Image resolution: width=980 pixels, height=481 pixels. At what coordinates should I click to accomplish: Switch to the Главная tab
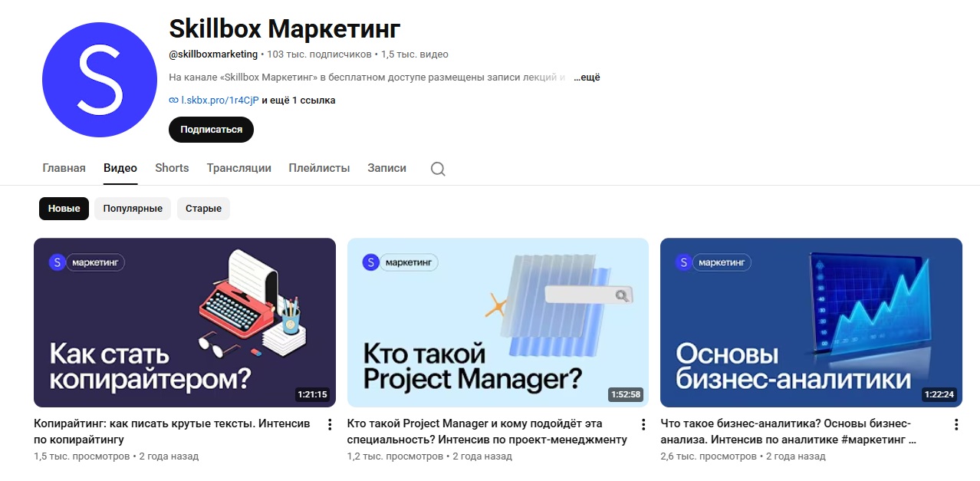pos(64,168)
